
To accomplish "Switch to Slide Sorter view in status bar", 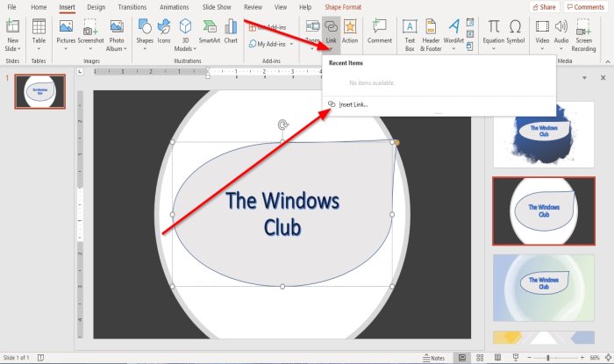I will [480, 357].
